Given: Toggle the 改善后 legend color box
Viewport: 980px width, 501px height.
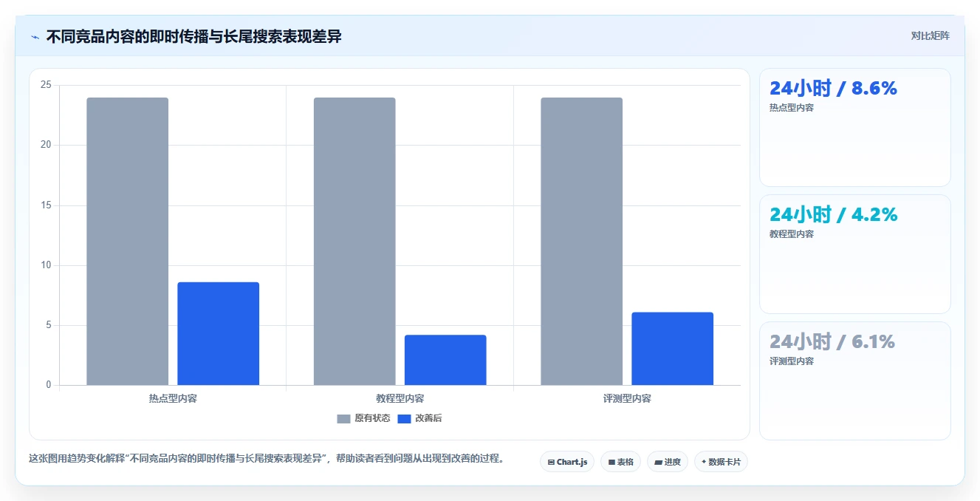Looking at the screenshot, I should click(404, 418).
